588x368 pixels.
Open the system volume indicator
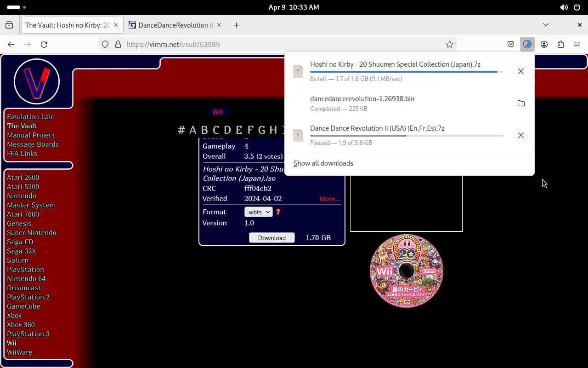pos(564,7)
